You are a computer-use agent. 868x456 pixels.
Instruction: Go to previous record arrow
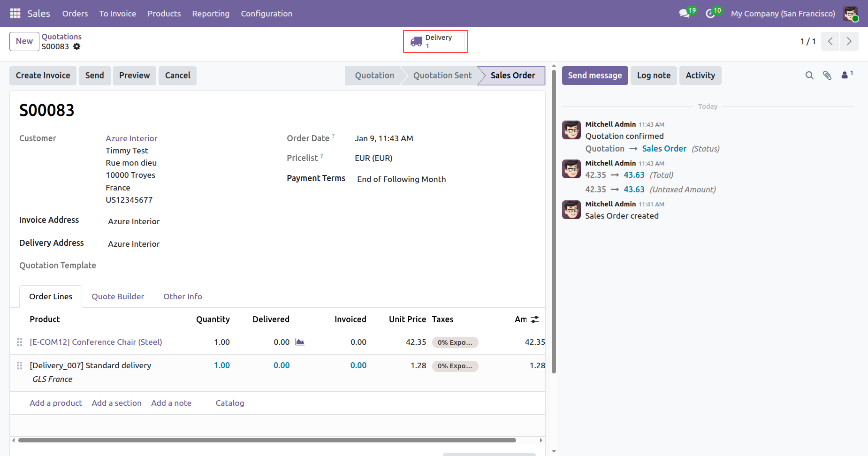click(x=830, y=41)
